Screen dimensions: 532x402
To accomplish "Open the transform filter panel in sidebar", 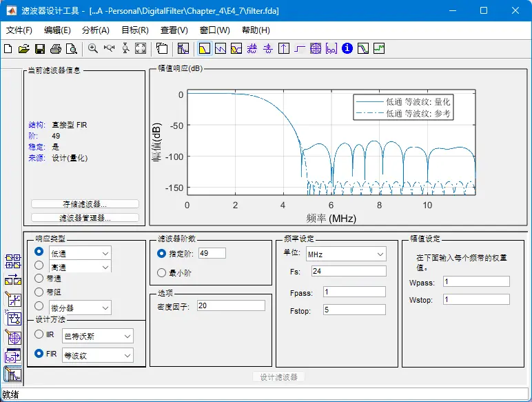I will 13,280.
